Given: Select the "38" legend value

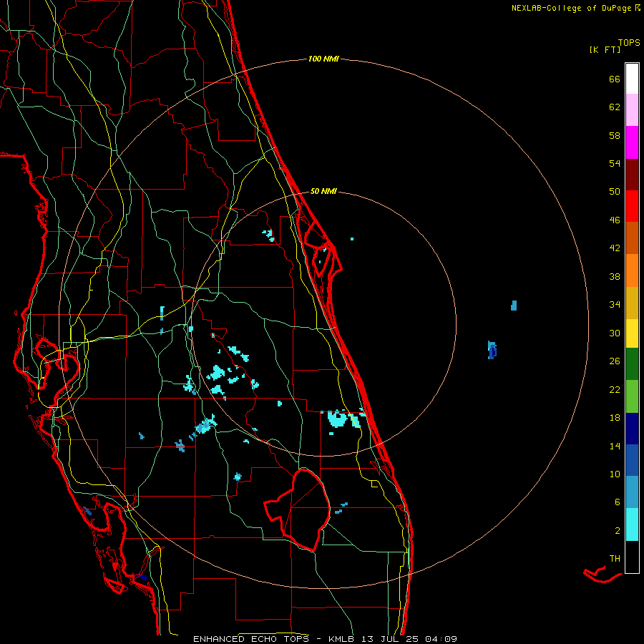Looking at the screenshot, I should 615,277.
